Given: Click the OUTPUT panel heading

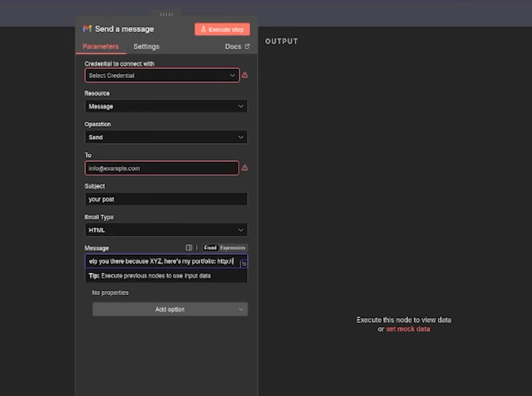Looking at the screenshot, I should 282,41.
